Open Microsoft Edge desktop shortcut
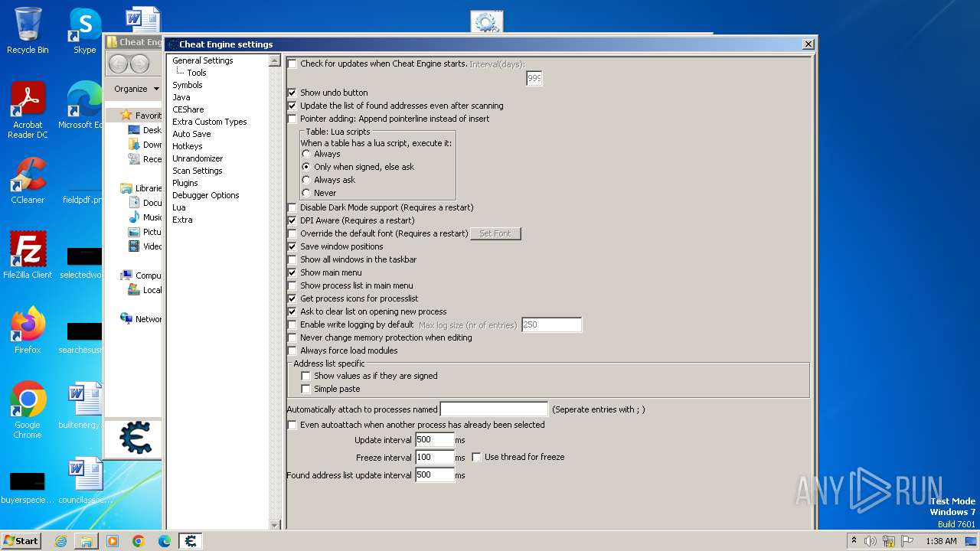The height and width of the screenshot is (551, 980). coord(83,106)
